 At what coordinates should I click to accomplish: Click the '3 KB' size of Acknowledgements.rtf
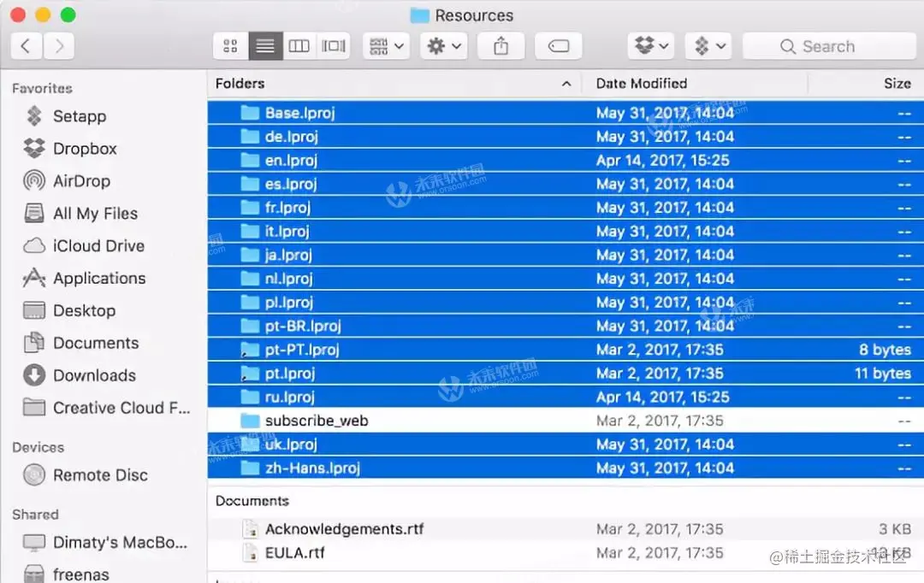pyautogui.click(x=895, y=529)
